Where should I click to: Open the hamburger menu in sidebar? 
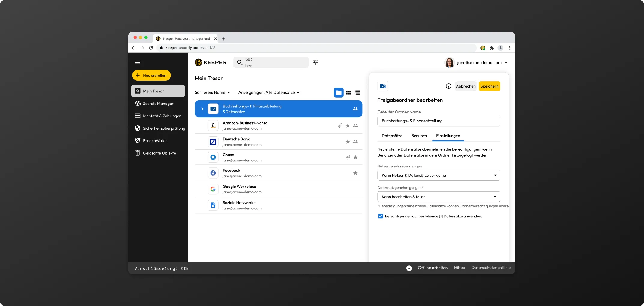pos(138,62)
